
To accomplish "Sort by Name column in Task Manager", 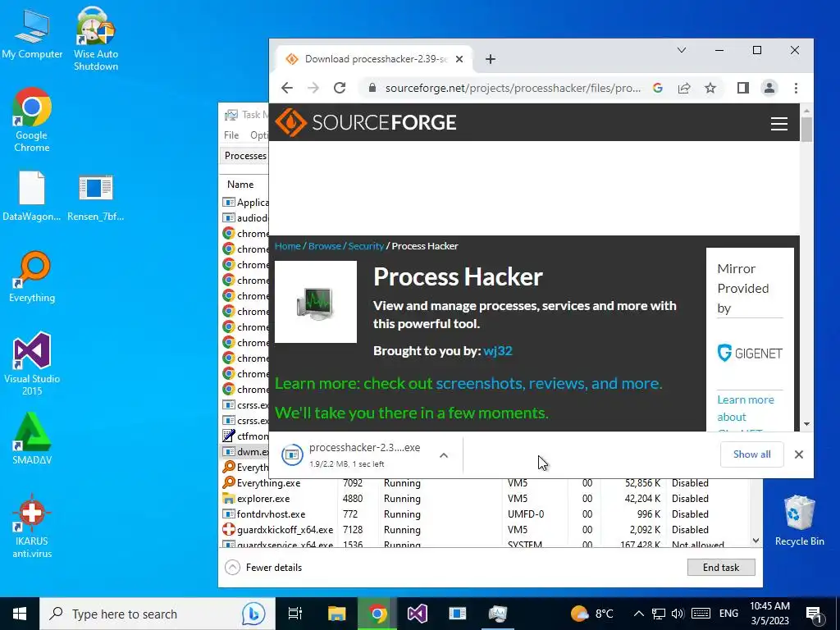I will 240,185.
